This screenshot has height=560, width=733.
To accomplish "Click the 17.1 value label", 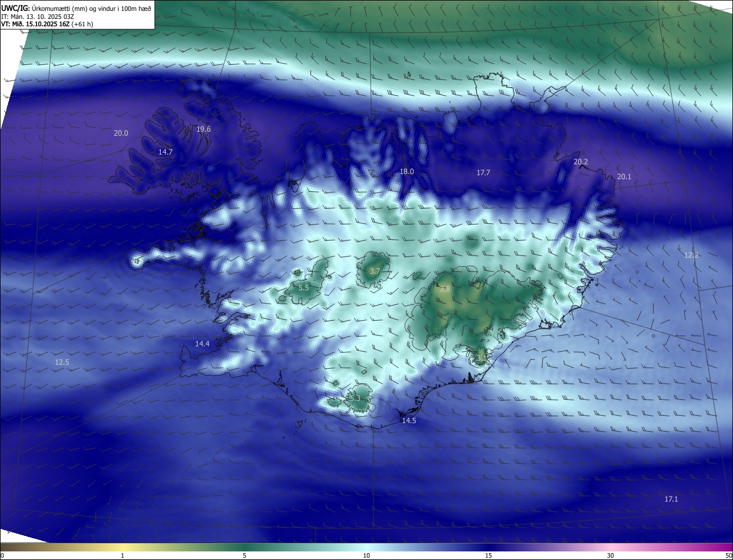I will tap(671, 499).
